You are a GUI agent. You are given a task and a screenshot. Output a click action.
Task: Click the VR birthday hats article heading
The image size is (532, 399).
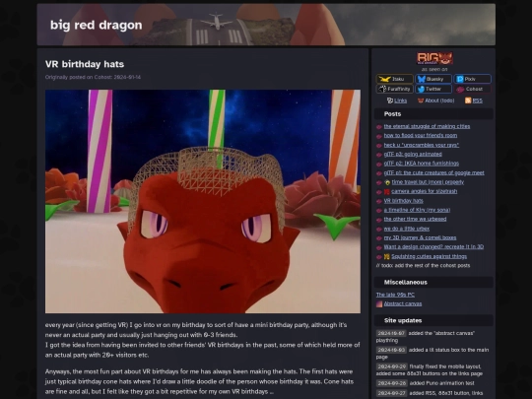[x=85, y=64]
